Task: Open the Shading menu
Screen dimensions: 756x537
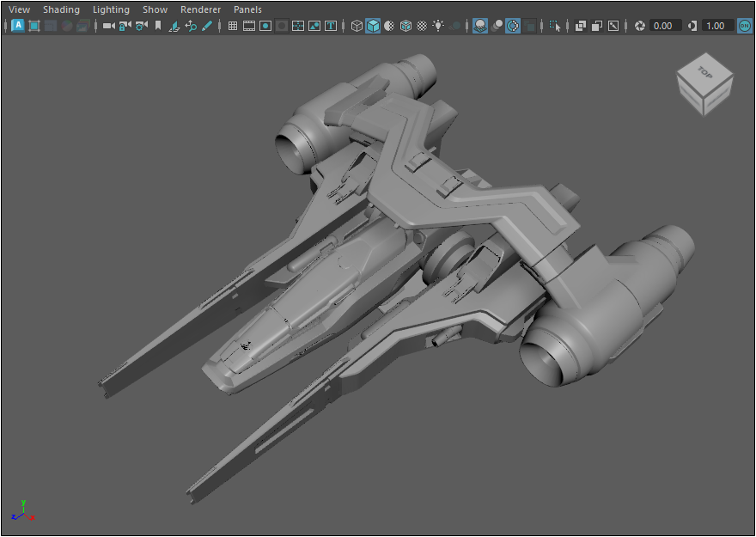Action: 61,9
